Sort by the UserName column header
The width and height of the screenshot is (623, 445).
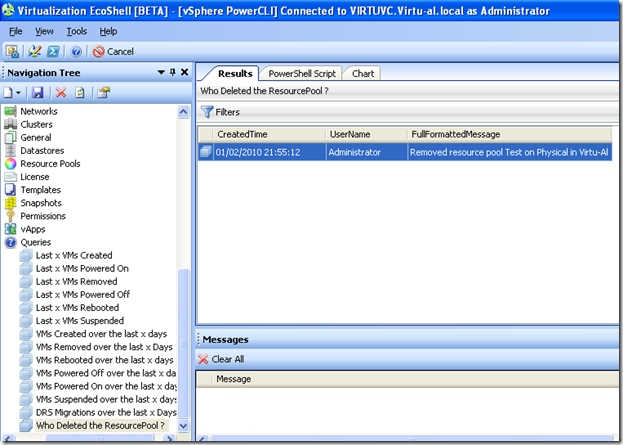click(366, 135)
